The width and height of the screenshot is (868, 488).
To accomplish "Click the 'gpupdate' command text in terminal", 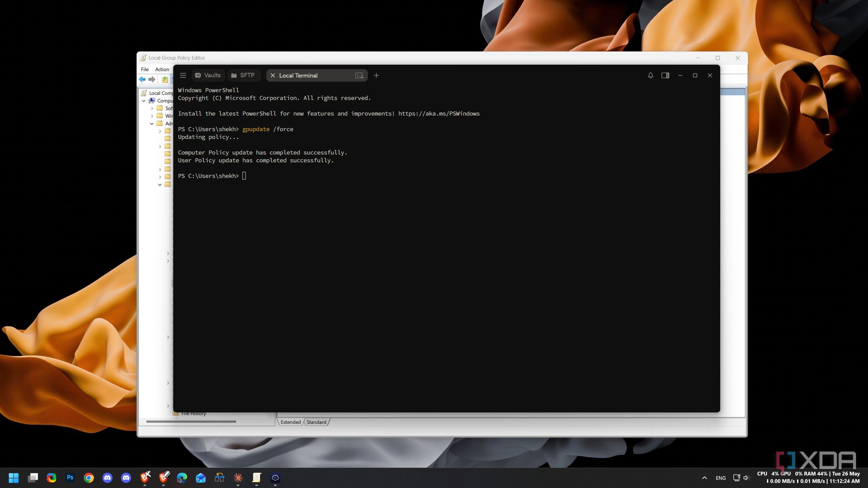I will click(256, 129).
